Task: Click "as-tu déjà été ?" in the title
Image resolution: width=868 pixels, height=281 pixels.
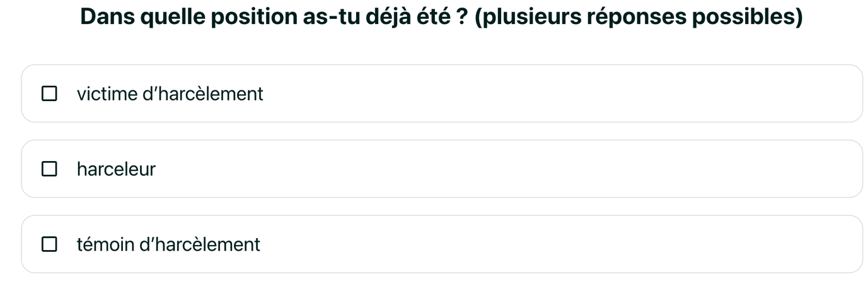Action: (x=385, y=17)
